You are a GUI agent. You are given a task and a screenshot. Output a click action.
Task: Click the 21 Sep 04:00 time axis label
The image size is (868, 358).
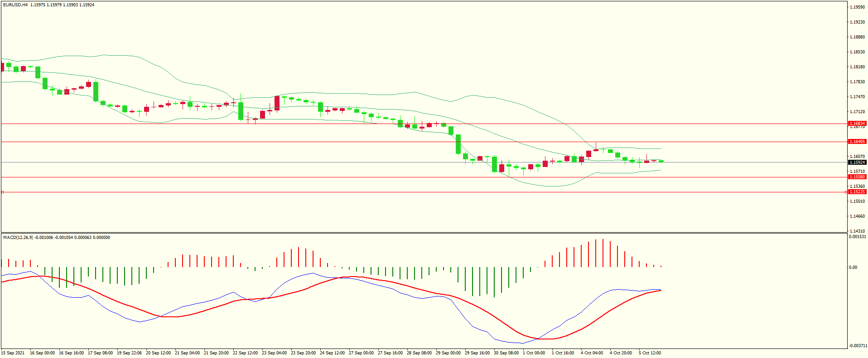click(x=187, y=353)
